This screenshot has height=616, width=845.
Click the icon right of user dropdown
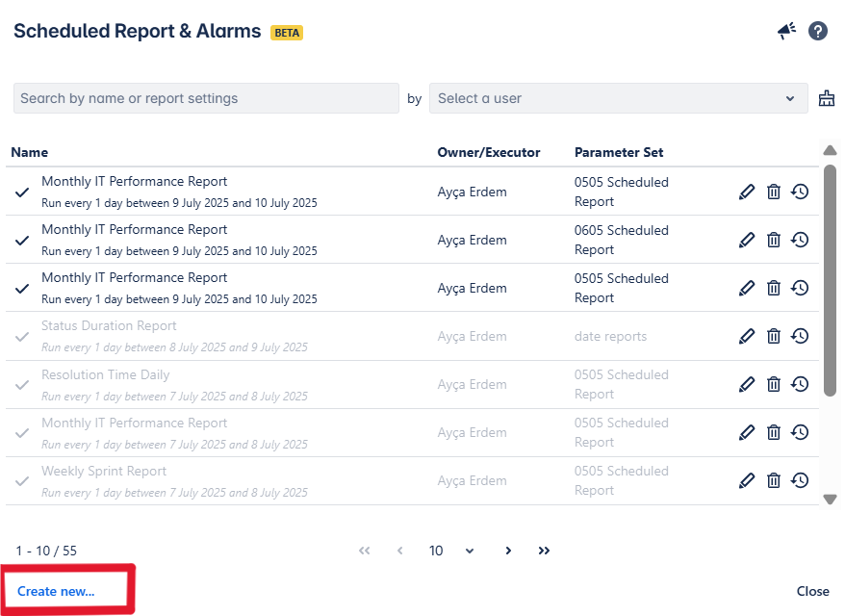click(826, 98)
